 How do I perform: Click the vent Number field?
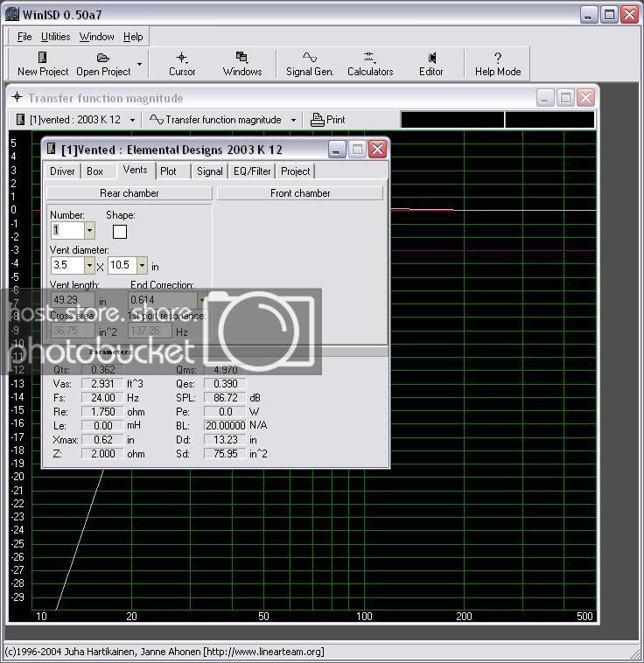coord(67,231)
